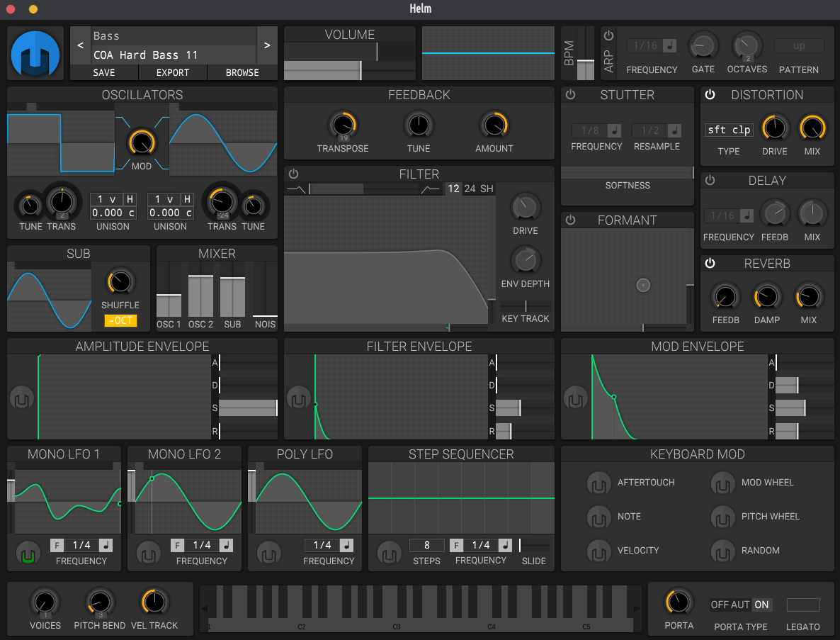Image resolution: width=840 pixels, height=640 pixels.
Task: Click the BROWSE preset button
Action: 242,72
